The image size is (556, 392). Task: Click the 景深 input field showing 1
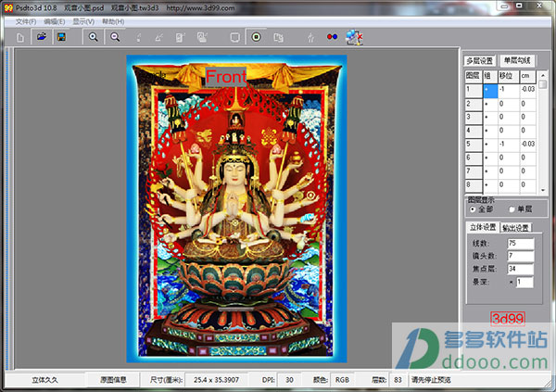click(524, 282)
